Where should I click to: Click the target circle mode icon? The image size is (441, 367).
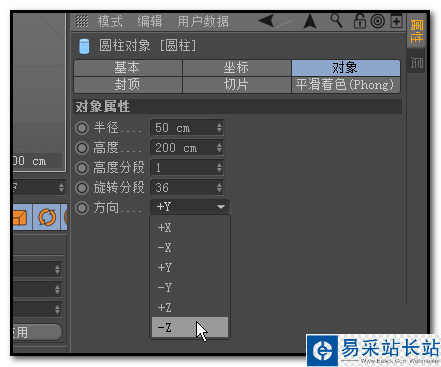pos(378,21)
